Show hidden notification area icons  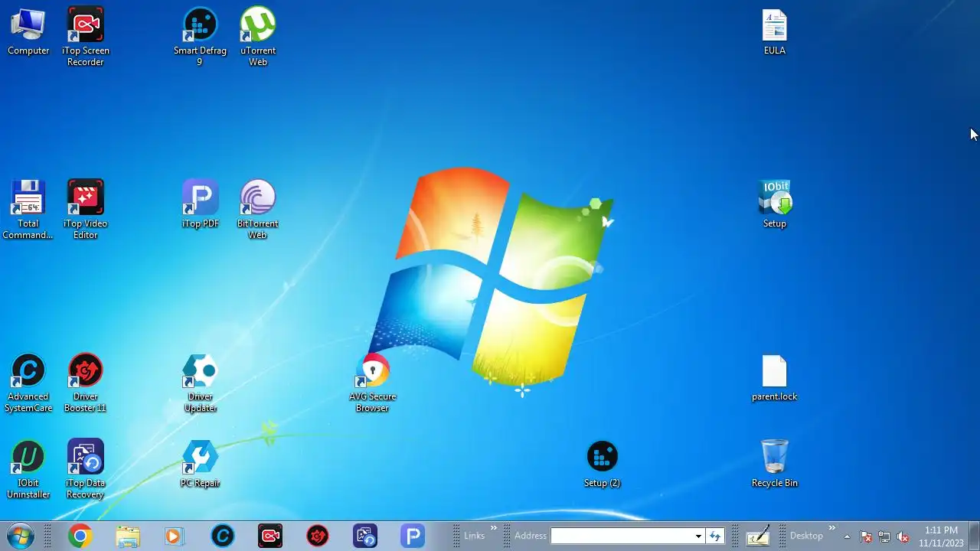click(847, 536)
